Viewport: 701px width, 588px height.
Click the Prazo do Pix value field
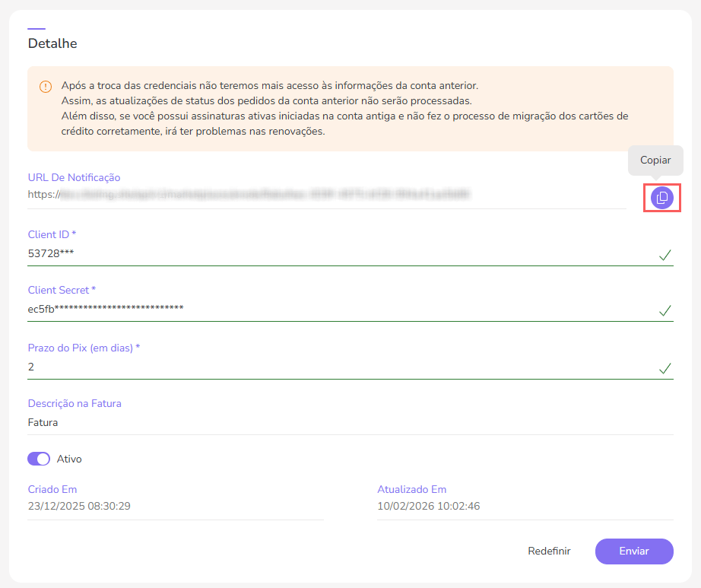[228, 367]
